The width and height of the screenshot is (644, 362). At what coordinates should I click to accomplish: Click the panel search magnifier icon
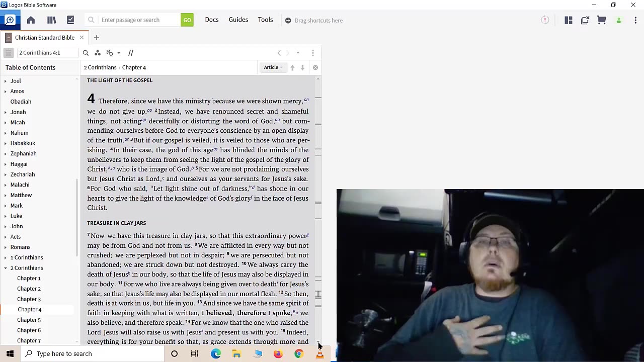pos(86,53)
